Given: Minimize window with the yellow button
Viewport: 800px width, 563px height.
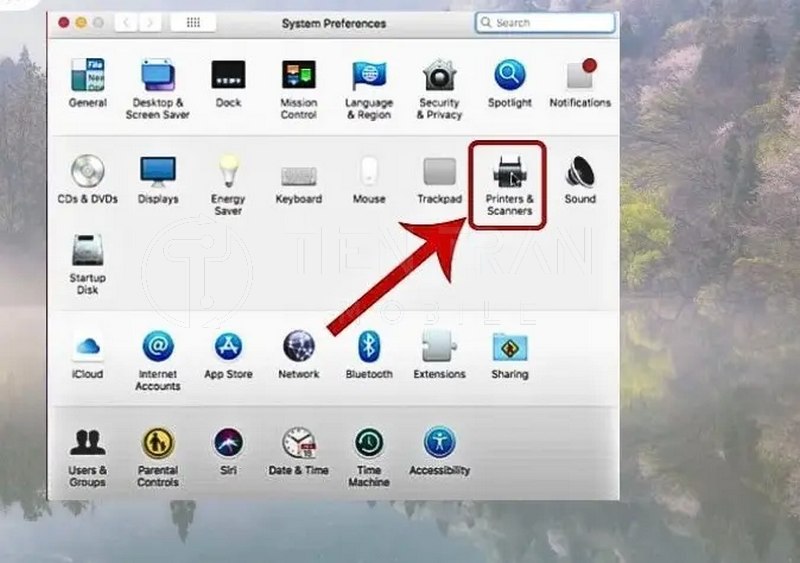Looking at the screenshot, I should click(x=81, y=23).
